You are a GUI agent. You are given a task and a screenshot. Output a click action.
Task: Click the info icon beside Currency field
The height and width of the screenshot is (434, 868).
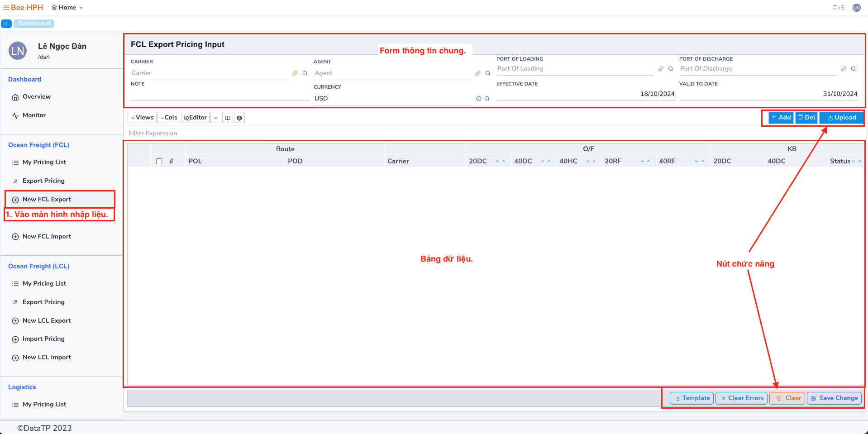pyautogui.click(x=478, y=98)
